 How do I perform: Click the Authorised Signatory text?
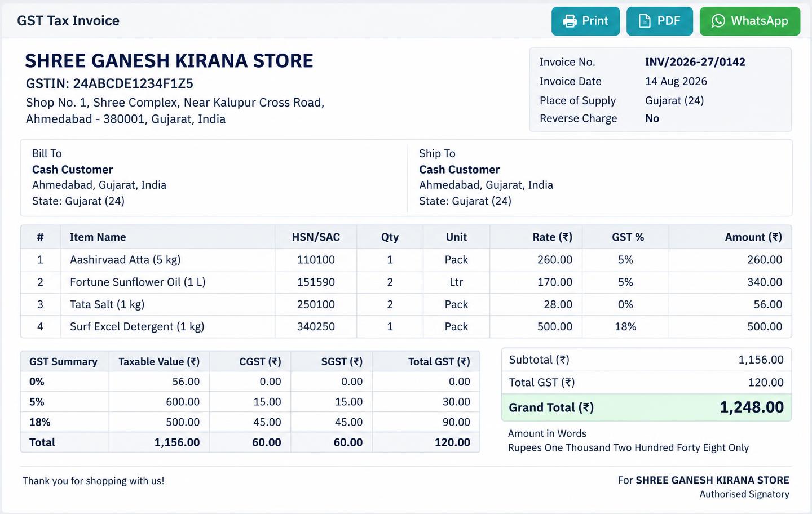744,494
